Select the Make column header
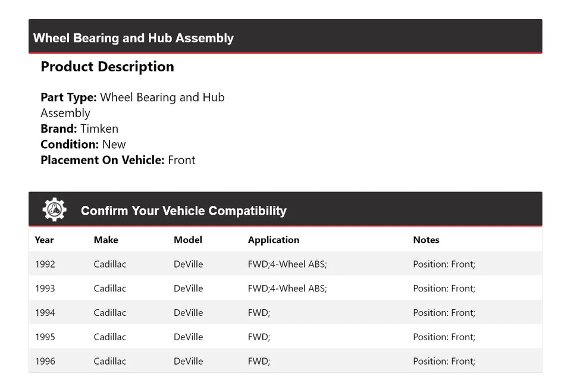The height and width of the screenshot is (392, 571). click(106, 240)
